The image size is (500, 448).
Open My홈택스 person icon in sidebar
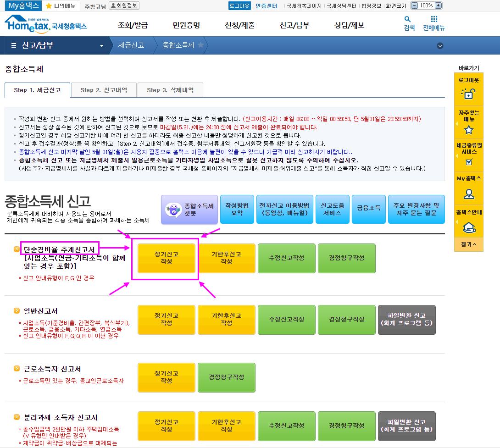tap(469, 194)
